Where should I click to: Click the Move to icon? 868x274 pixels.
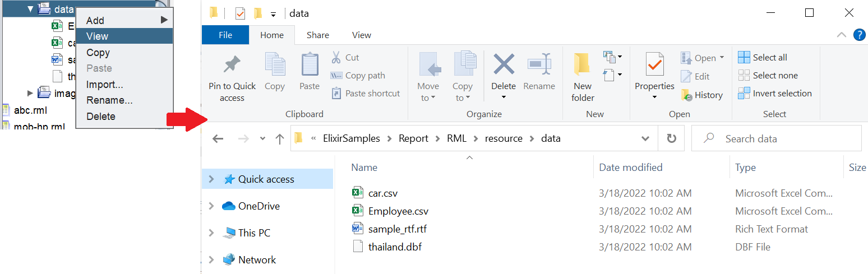pyautogui.click(x=428, y=66)
